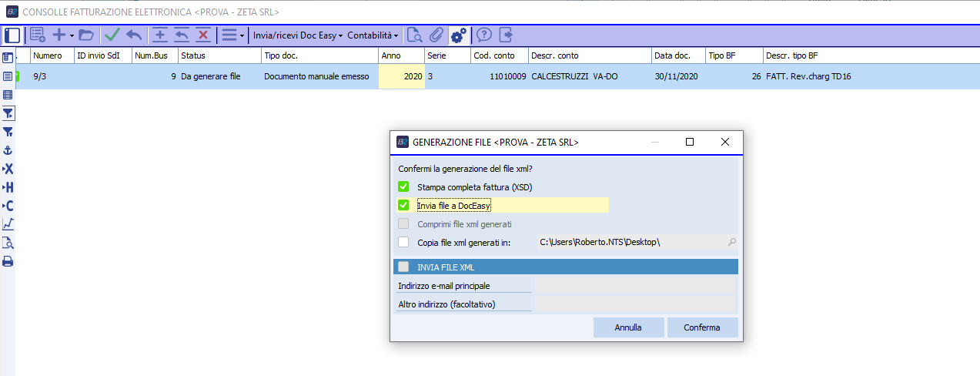This screenshot has height=376, width=980.
Task: Click the chart graph icon in sidebar
Action: (8, 224)
